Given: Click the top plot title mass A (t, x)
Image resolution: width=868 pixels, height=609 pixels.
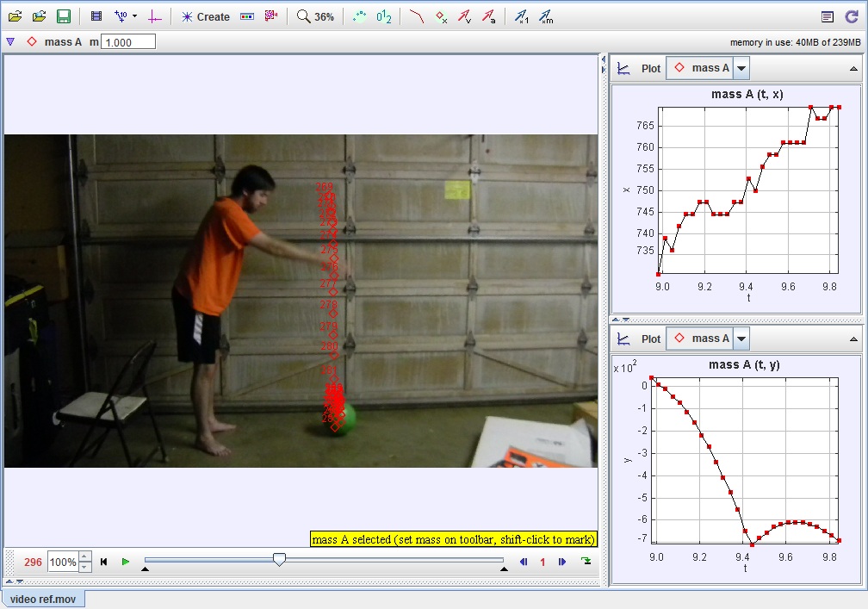Looking at the screenshot, I should [x=747, y=94].
